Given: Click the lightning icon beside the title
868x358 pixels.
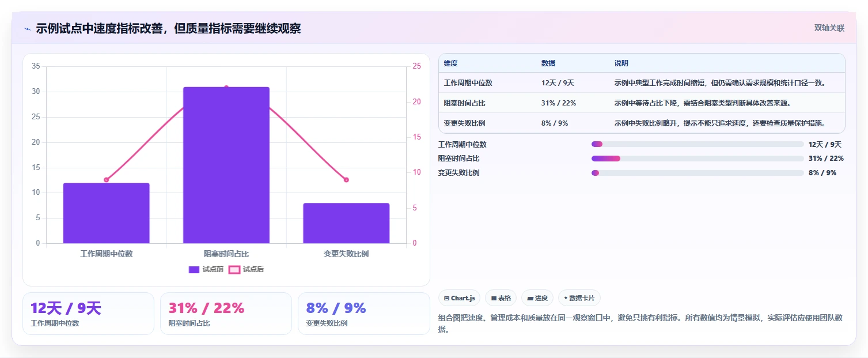Looking at the screenshot, I should coord(27,29).
